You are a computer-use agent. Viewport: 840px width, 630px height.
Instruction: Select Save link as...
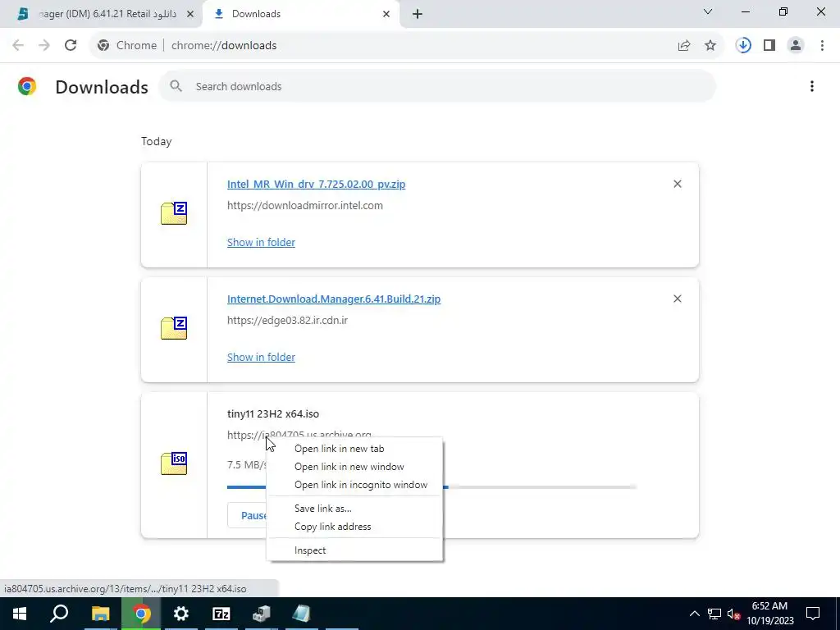click(x=354, y=509)
